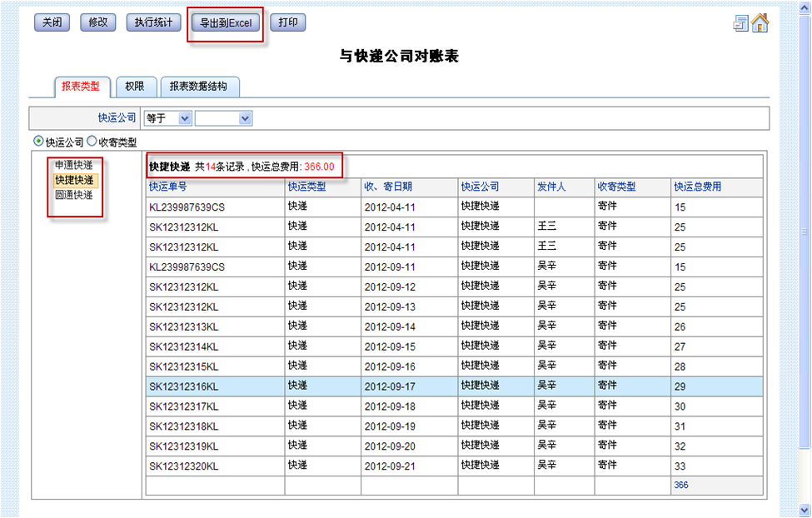Click tracking number SK12312314KL
Viewport: 812px width, 518px height.
click(x=184, y=346)
